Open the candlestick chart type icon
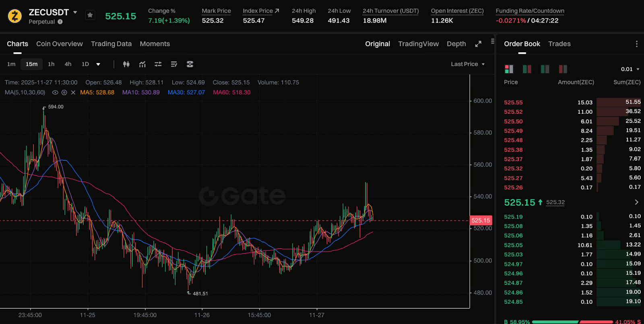 click(x=126, y=64)
